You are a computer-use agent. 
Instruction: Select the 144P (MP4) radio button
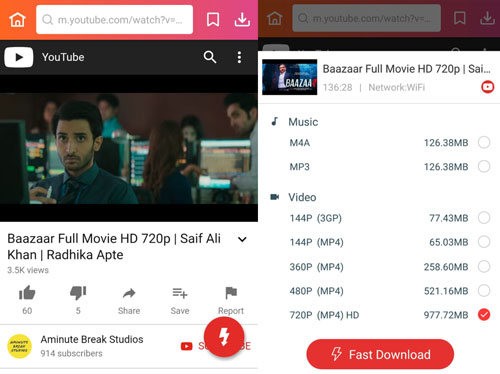pos(484,242)
